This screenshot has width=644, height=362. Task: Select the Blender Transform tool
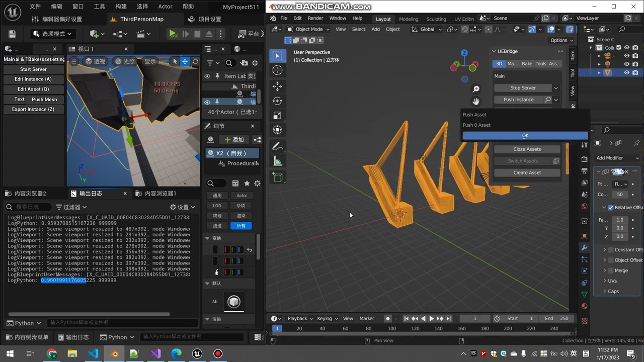pyautogui.click(x=277, y=130)
